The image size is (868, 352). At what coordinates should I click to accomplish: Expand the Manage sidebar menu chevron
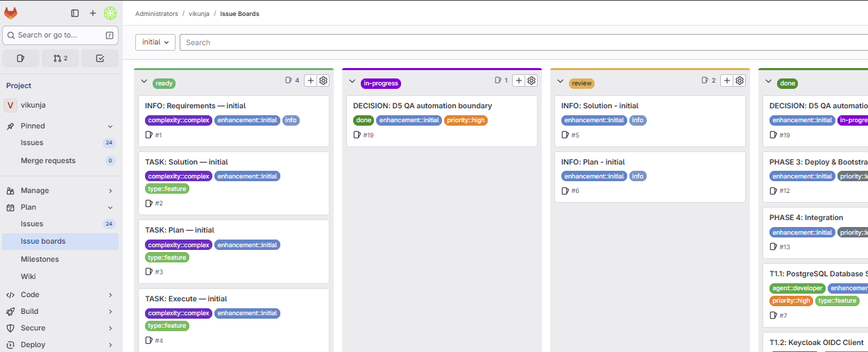[110, 190]
